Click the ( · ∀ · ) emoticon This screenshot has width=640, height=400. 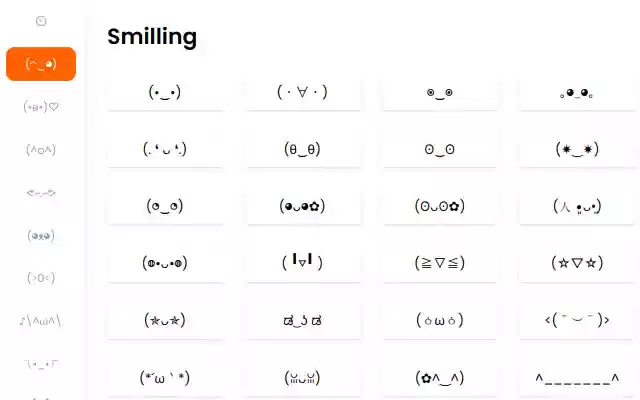(302, 93)
